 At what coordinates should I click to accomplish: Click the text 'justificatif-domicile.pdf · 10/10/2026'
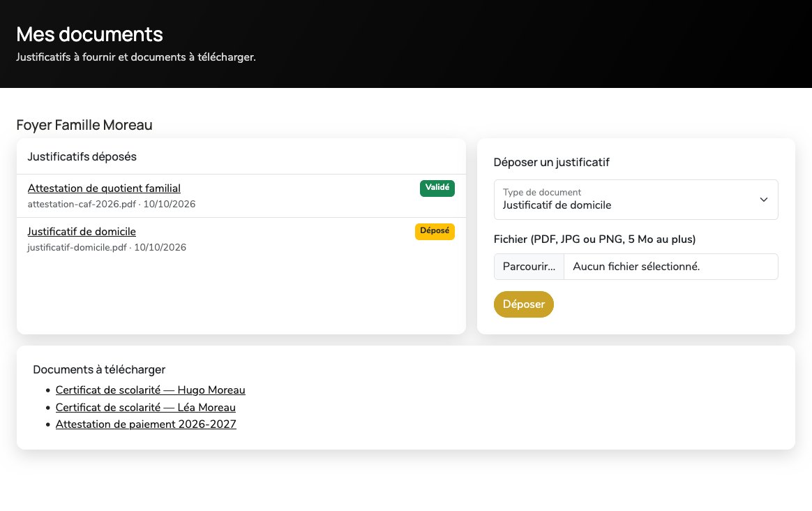pyautogui.click(x=107, y=247)
